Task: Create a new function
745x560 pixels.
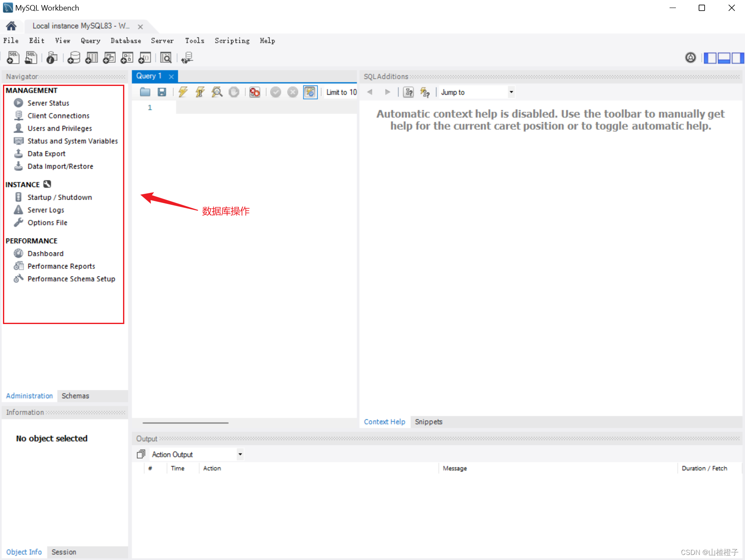Action: (x=145, y=58)
